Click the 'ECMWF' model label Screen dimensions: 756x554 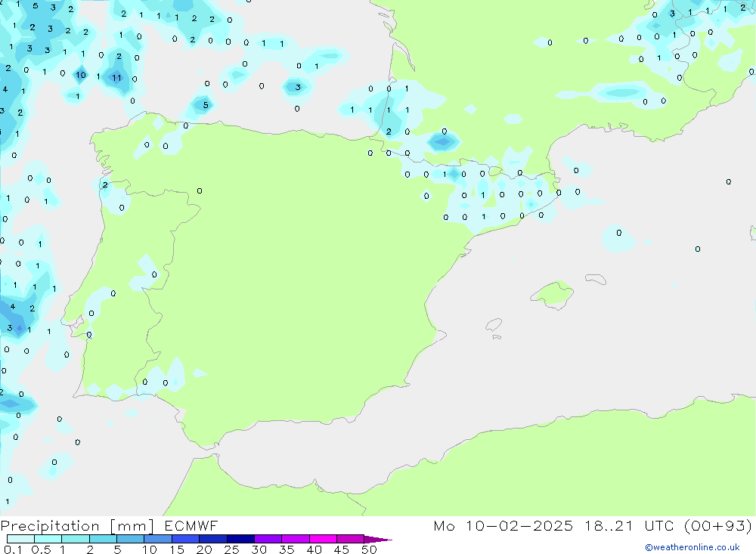pyautogui.click(x=191, y=525)
